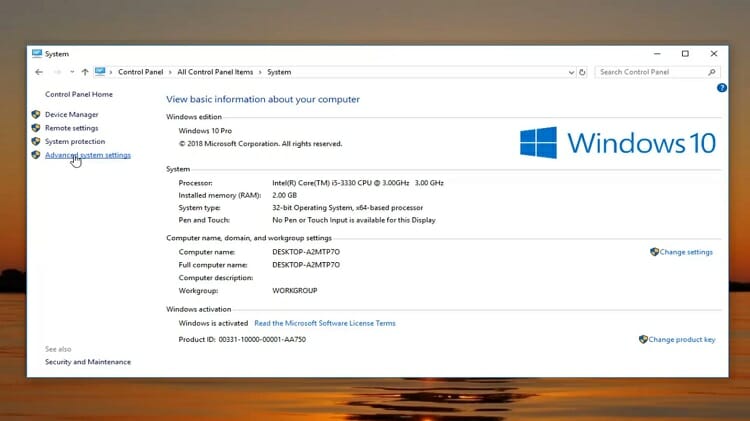Image resolution: width=750 pixels, height=421 pixels.
Task: Click Windows is activated text
Action: click(x=213, y=323)
